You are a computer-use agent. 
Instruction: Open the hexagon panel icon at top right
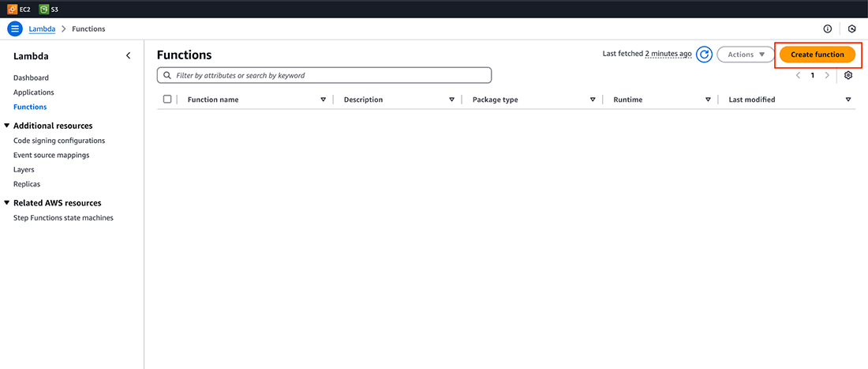(852, 28)
